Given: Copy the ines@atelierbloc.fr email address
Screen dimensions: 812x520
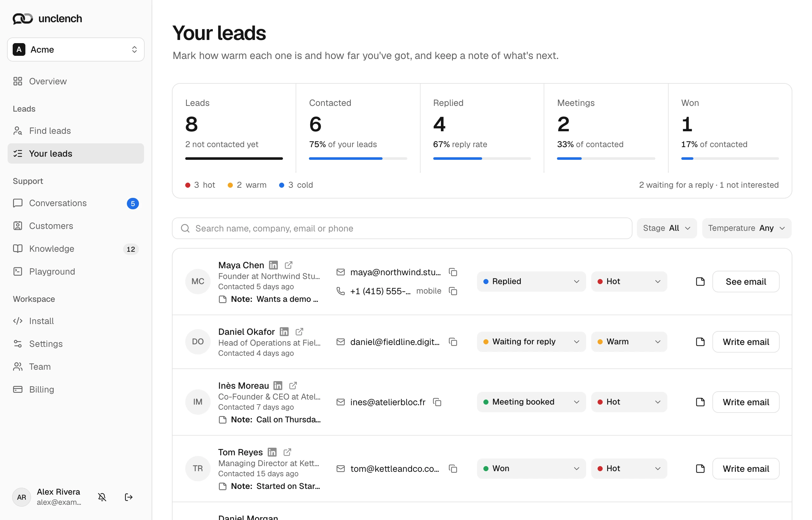Looking at the screenshot, I should point(437,402).
